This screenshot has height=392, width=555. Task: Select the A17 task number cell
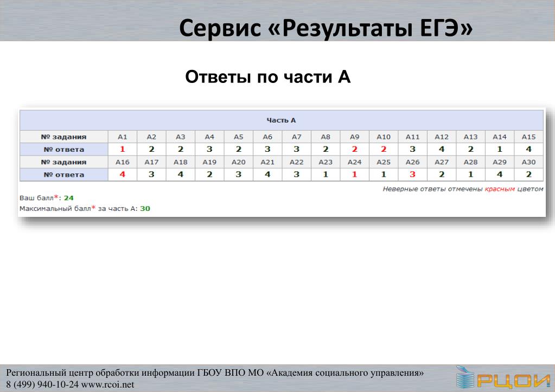click(x=151, y=162)
